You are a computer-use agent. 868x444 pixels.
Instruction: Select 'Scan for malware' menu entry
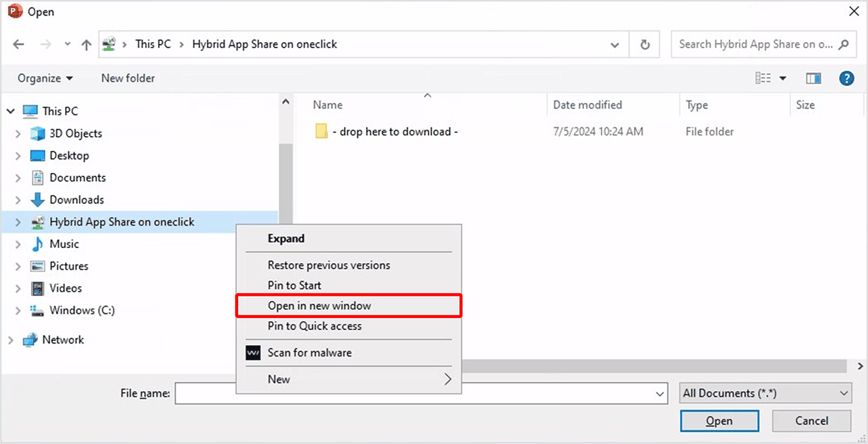point(309,352)
